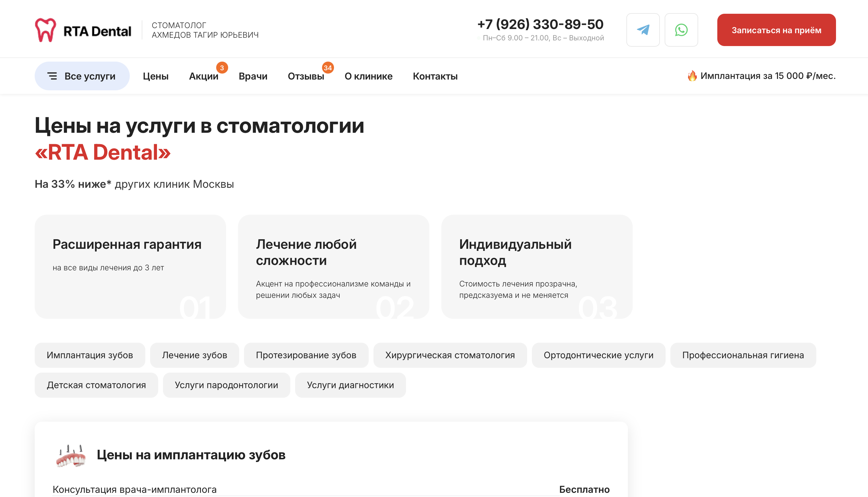Screen dimensions: 868x497
Task: Open WhatsApp chat icon button
Action: tap(681, 30)
